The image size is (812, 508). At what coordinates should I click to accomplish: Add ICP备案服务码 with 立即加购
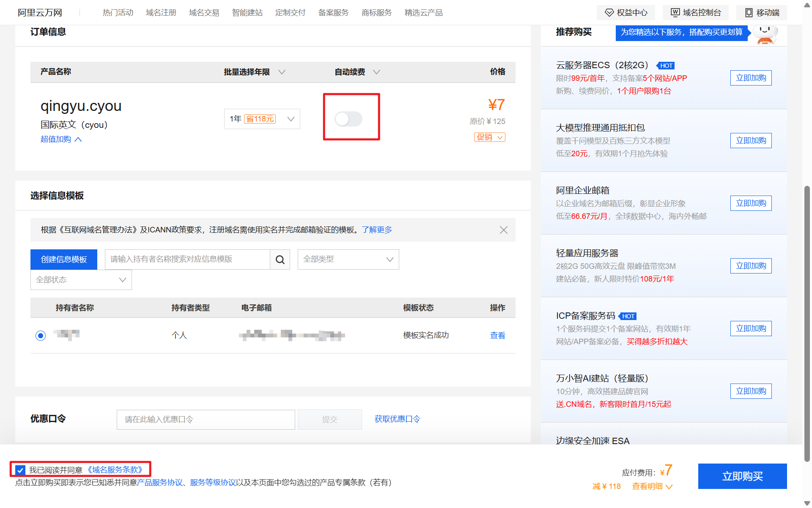751,329
